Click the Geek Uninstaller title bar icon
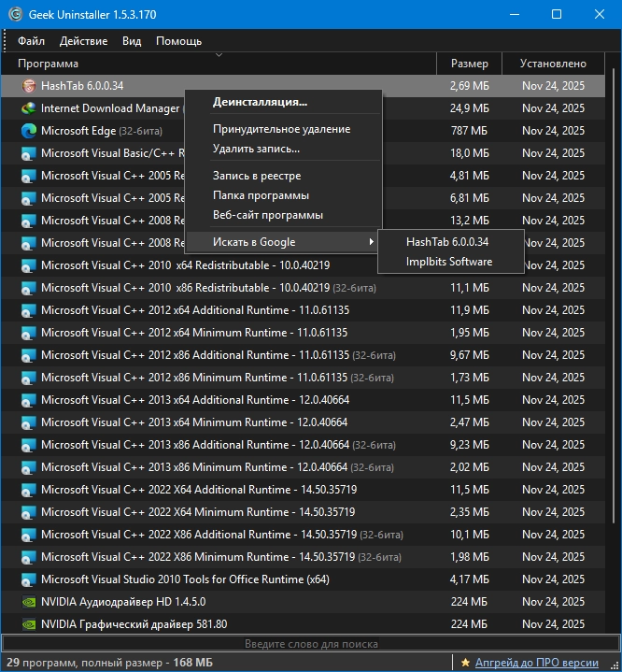This screenshot has height=672, width=622. pos(14,14)
